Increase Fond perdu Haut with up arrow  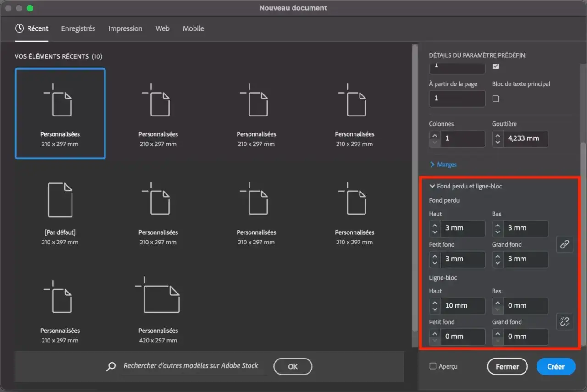click(435, 225)
